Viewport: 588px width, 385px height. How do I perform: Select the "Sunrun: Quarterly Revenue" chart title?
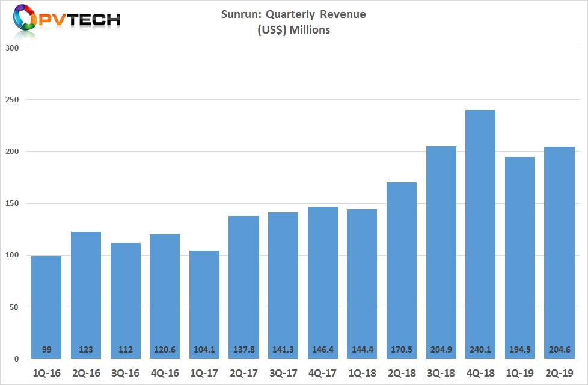[293, 14]
